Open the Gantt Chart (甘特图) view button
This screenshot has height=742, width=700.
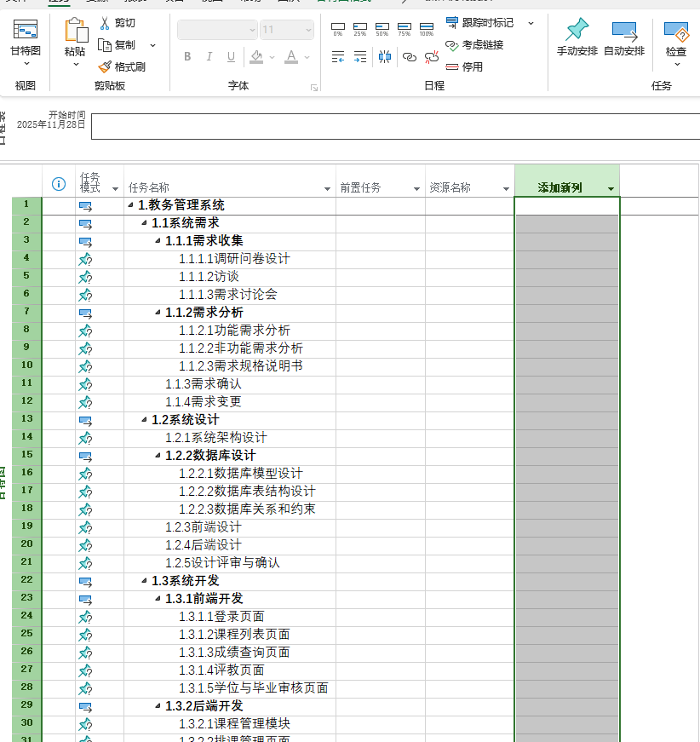(26, 43)
